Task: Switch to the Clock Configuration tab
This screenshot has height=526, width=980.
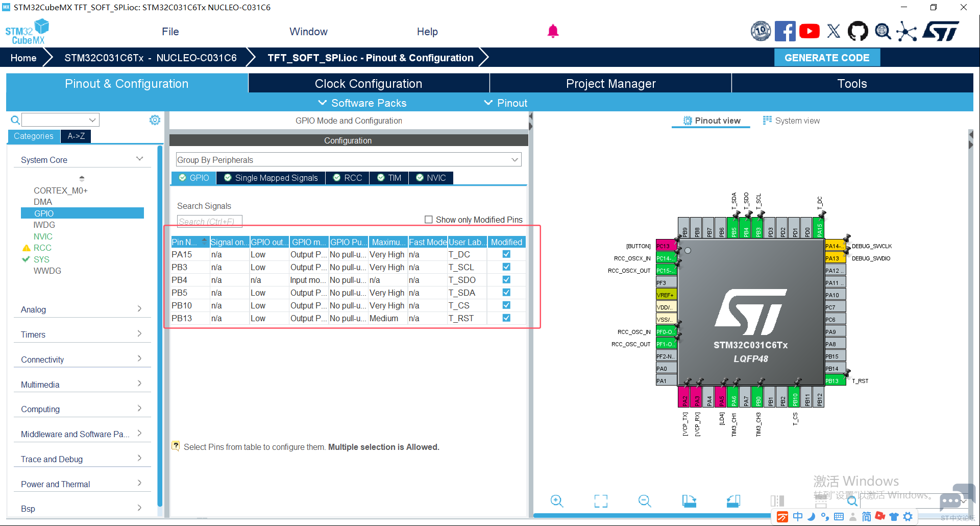Action: pyautogui.click(x=369, y=83)
